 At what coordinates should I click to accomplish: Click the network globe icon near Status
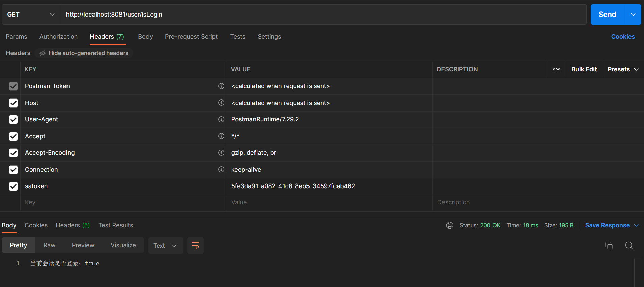coord(450,225)
